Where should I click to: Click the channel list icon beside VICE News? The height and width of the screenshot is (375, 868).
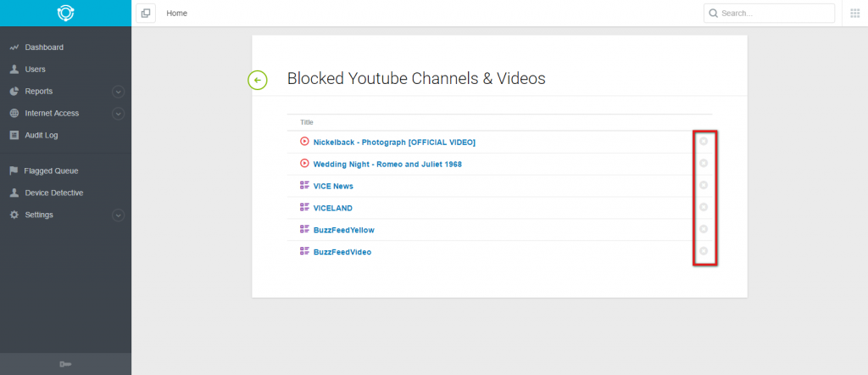tap(304, 185)
